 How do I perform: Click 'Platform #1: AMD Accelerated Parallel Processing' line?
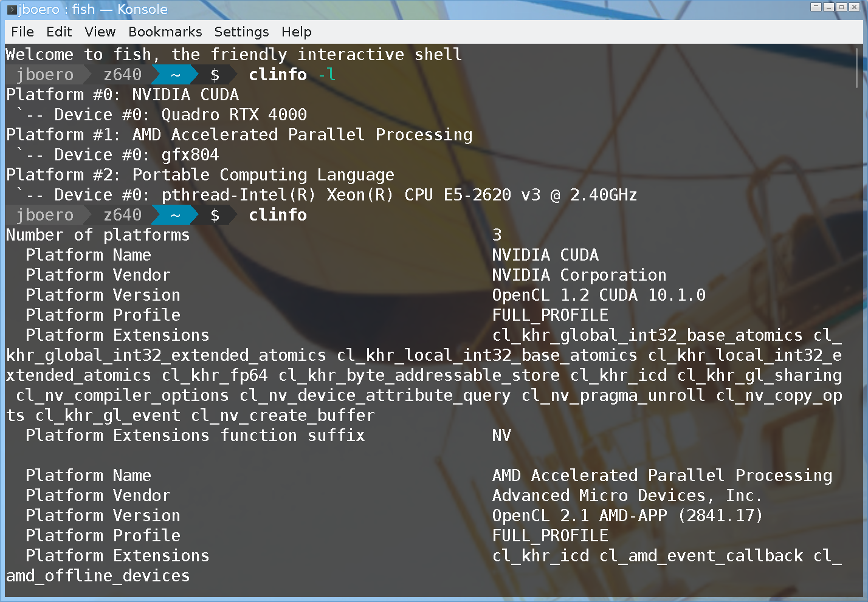pyautogui.click(x=239, y=135)
